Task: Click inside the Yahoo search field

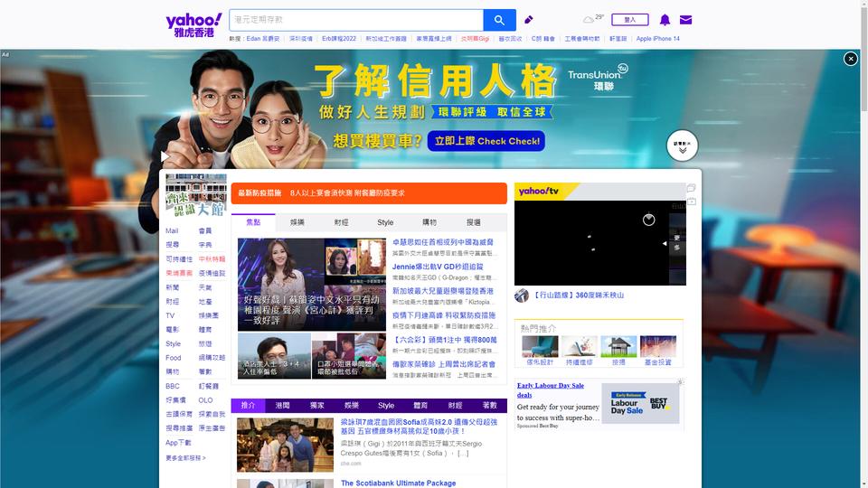Action: tap(356, 20)
